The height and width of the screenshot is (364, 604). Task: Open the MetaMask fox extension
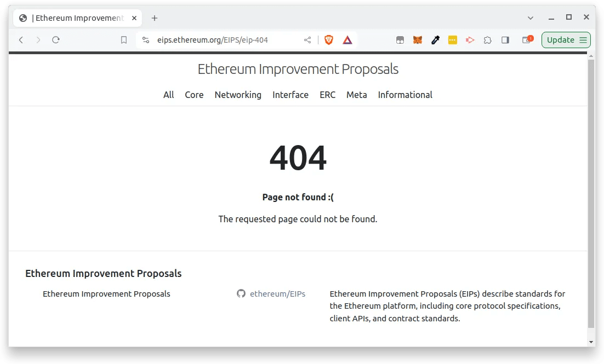coord(418,40)
